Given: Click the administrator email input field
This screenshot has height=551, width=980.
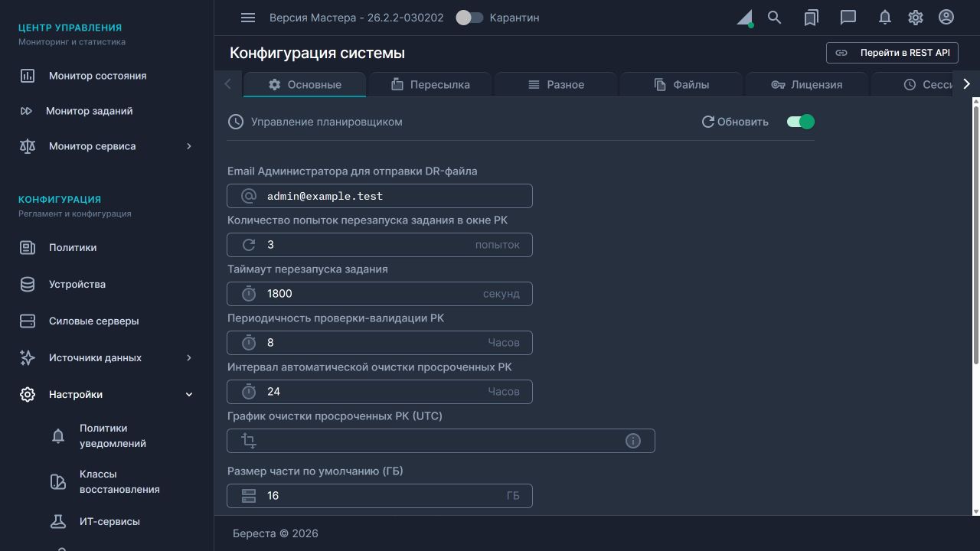Looking at the screenshot, I should 380,196.
